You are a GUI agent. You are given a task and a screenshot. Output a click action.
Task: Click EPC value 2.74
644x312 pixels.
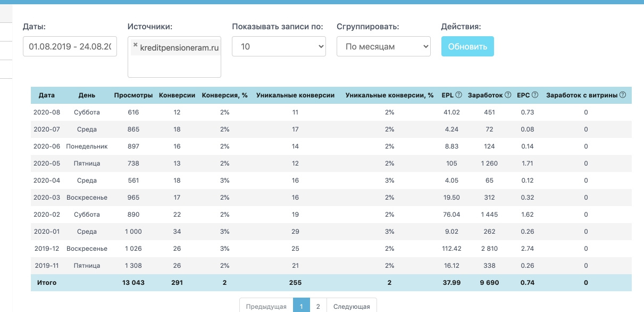click(x=528, y=249)
